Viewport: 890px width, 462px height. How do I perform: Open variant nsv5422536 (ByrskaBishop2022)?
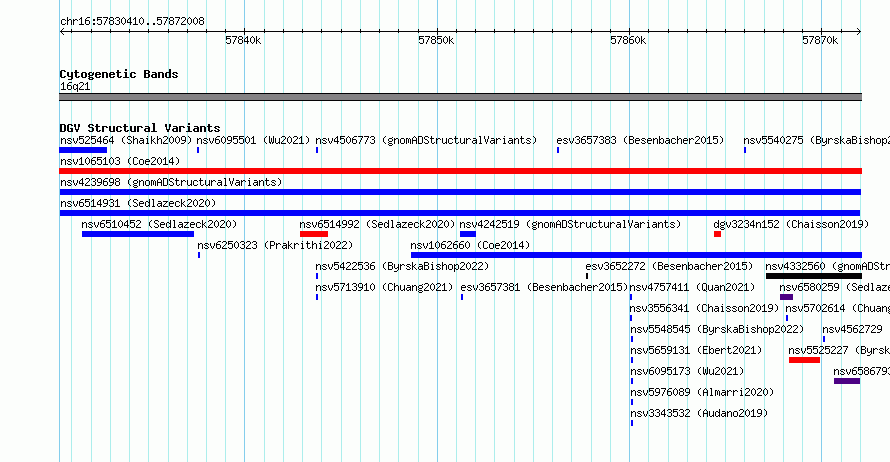pyautogui.click(x=402, y=266)
